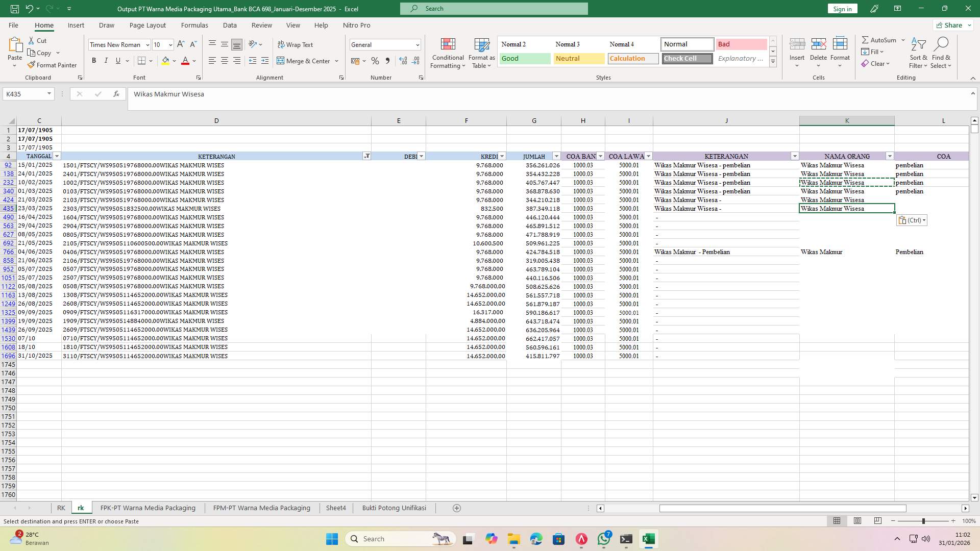Open the Paste Options (Ctrl) button
The height and width of the screenshot is (551, 980).
coord(912,220)
